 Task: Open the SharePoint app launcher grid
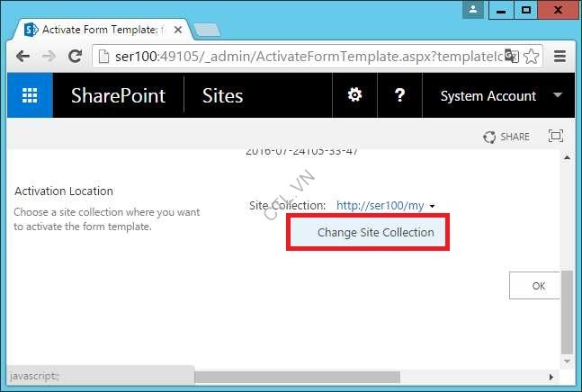coord(30,96)
